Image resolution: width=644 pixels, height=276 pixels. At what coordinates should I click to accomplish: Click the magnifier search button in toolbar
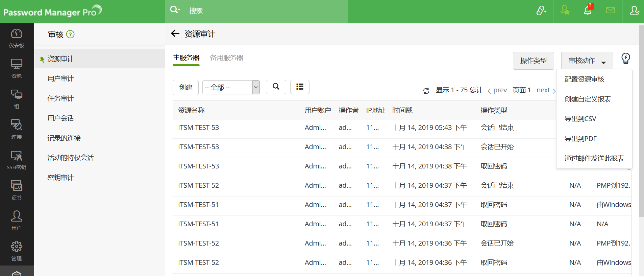276,87
